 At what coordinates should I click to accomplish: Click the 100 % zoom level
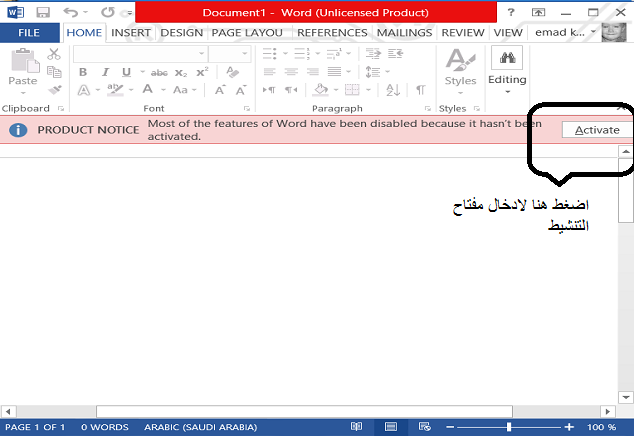click(x=601, y=427)
